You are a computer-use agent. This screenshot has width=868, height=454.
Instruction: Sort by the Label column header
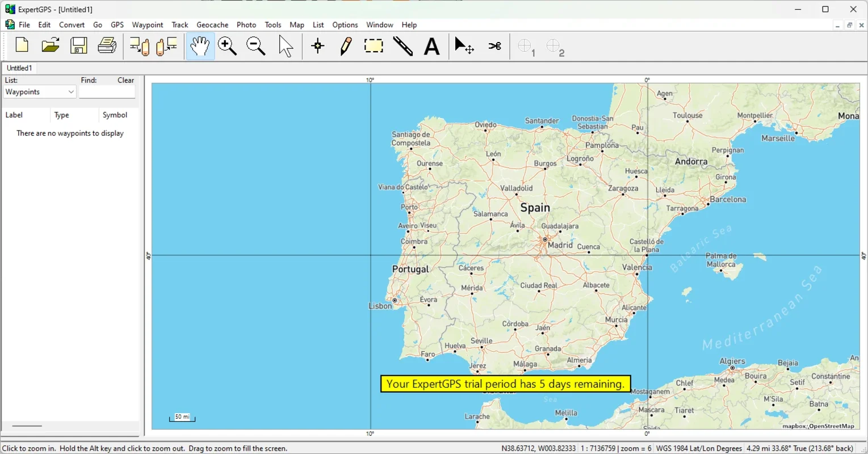tap(26, 115)
